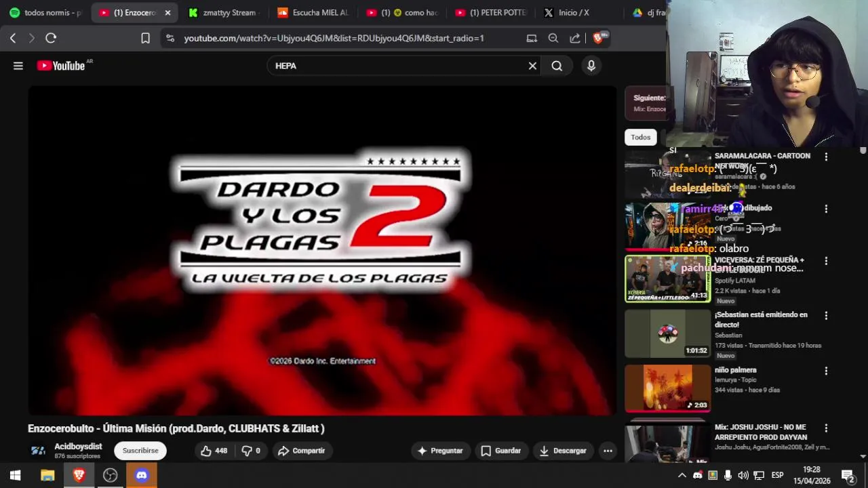Open OBS Studio from the taskbar
Image resolution: width=868 pixels, height=488 pixels.
tap(110, 475)
